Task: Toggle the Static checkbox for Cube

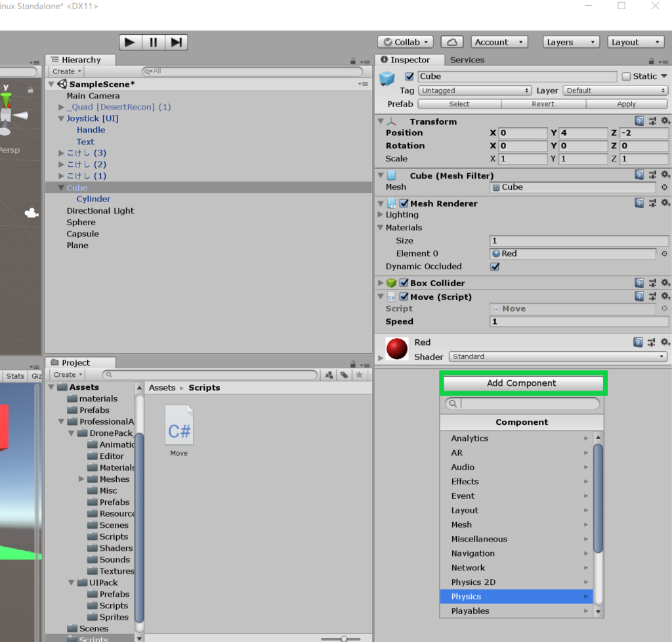Action: pos(626,76)
